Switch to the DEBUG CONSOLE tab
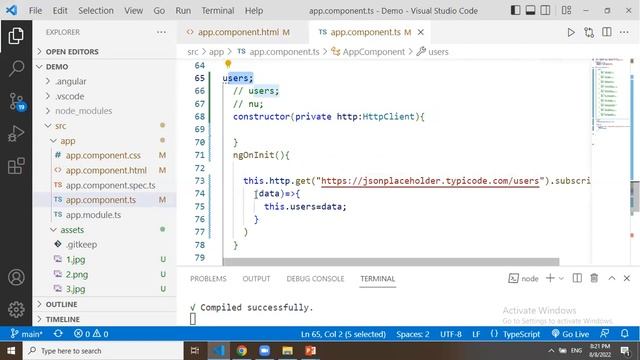This screenshot has width=640, height=360. click(x=315, y=279)
